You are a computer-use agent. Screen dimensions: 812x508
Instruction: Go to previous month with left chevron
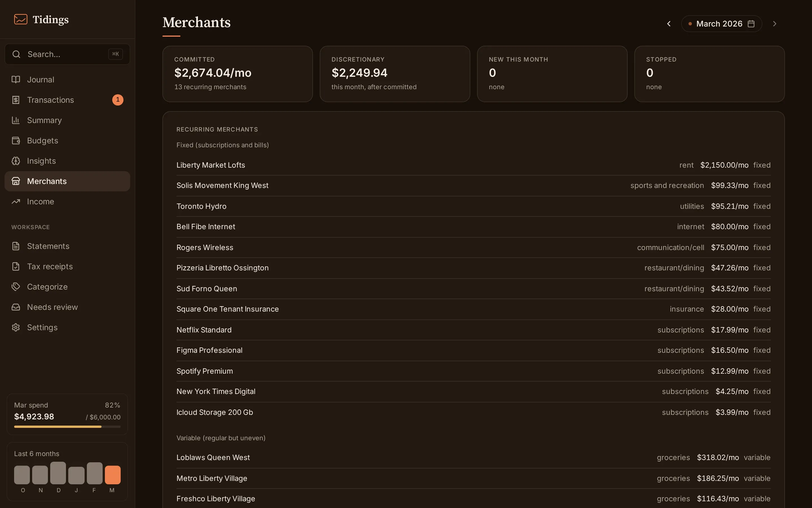(x=669, y=23)
